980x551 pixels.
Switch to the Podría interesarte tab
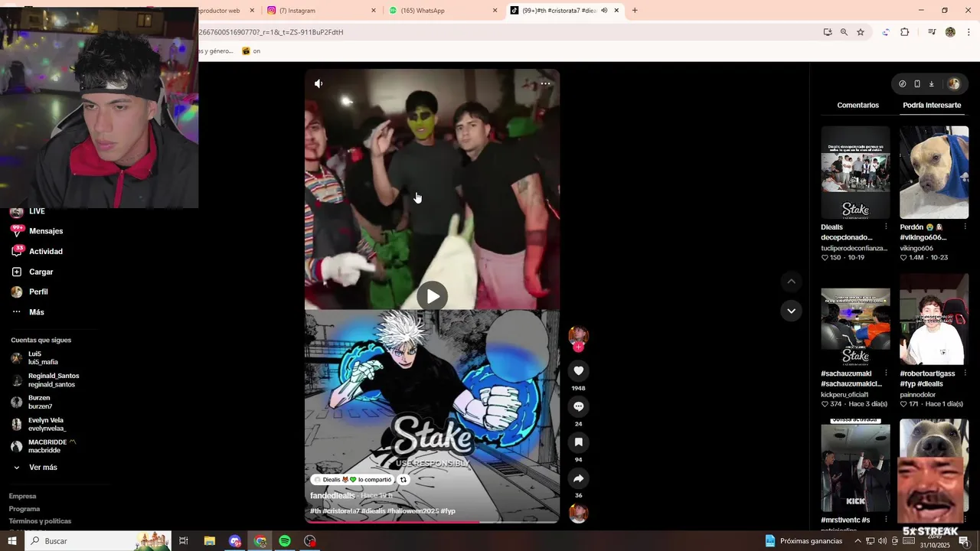click(x=932, y=105)
